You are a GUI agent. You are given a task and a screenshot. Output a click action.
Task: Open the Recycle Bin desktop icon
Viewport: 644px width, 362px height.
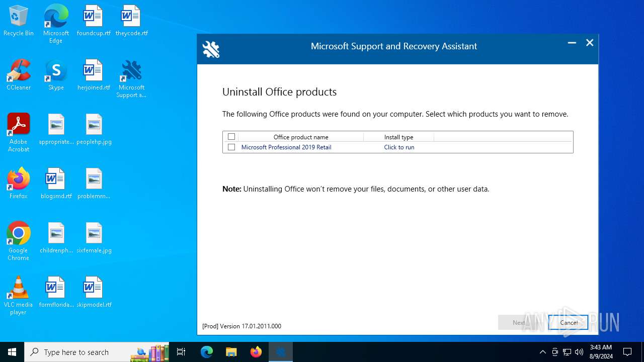pyautogui.click(x=19, y=21)
